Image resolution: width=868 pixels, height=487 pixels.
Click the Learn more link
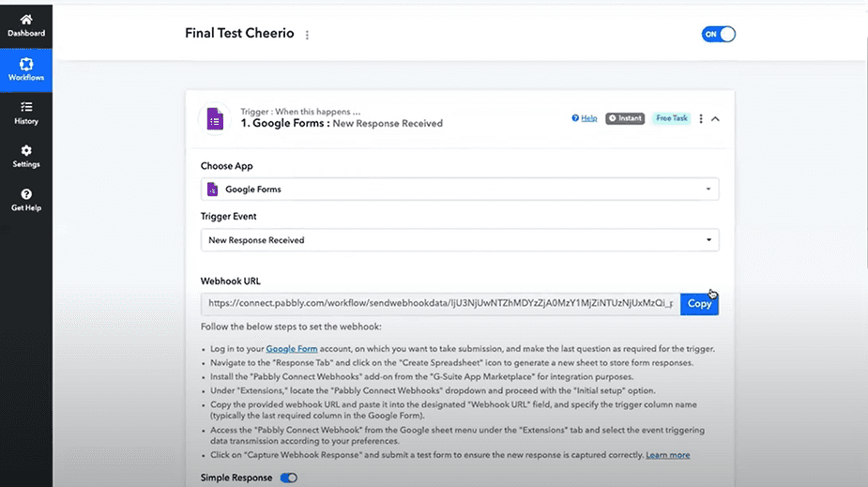(668, 455)
